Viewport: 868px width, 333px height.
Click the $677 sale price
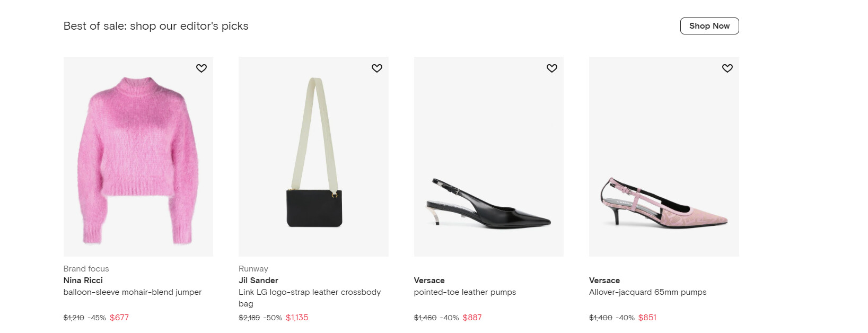coord(119,318)
